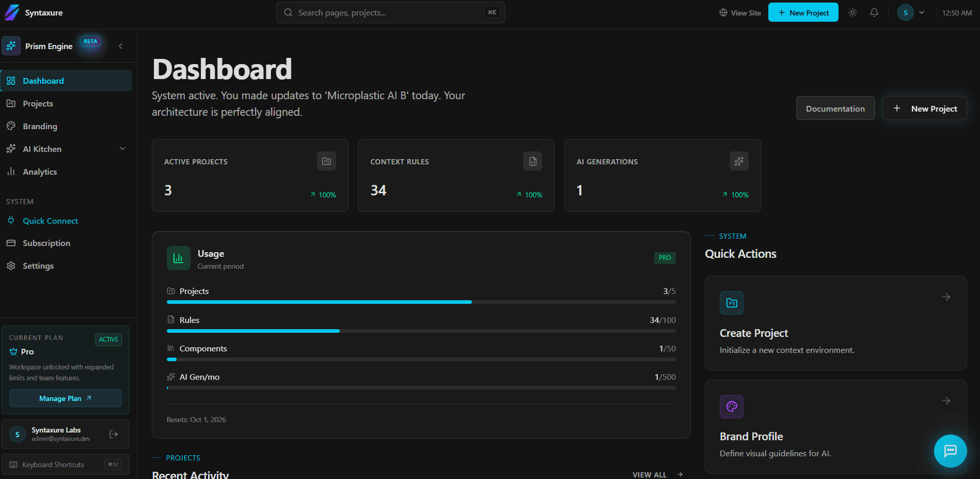Toggle light/dark theme sun icon

[852, 12]
